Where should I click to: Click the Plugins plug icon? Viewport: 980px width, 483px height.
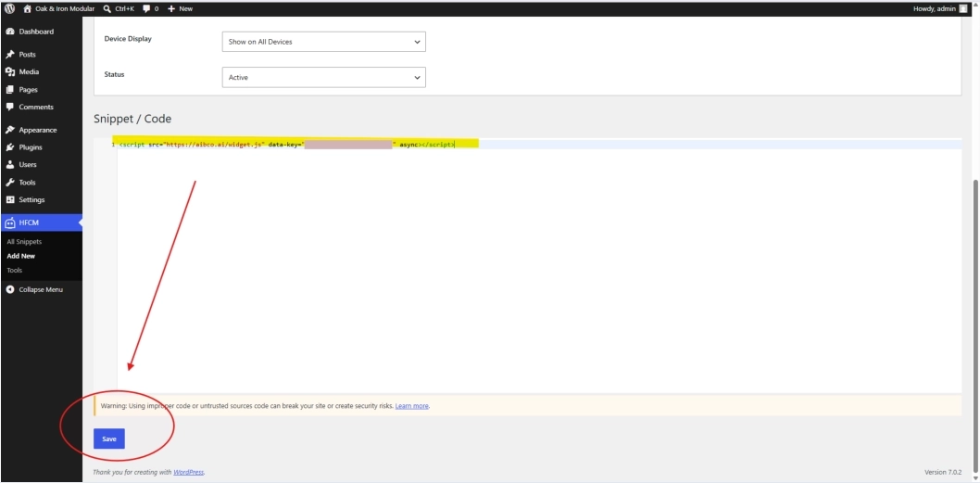tap(10, 147)
